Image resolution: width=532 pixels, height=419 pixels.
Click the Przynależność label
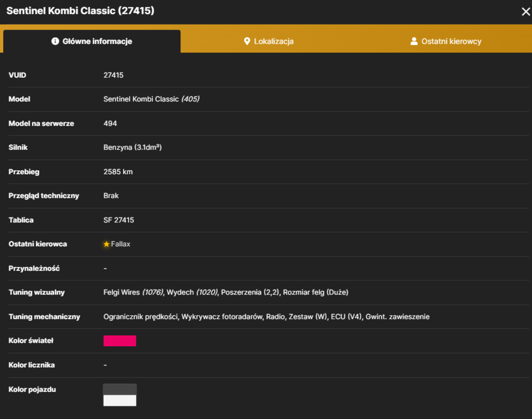point(34,269)
